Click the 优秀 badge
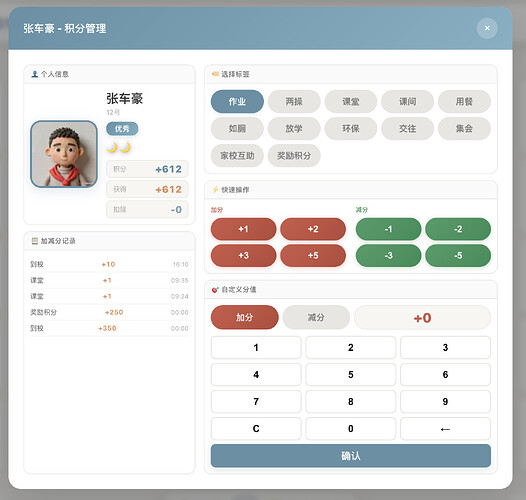526x500 pixels. click(x=122, y=129)
